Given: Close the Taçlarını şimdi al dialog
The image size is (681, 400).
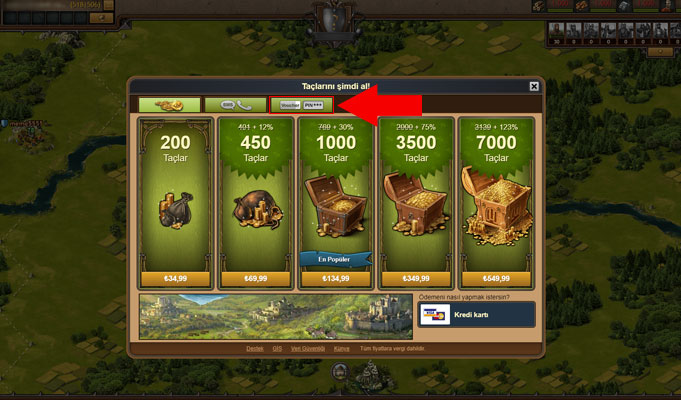Looking at the screenshot, I should 534,86.
